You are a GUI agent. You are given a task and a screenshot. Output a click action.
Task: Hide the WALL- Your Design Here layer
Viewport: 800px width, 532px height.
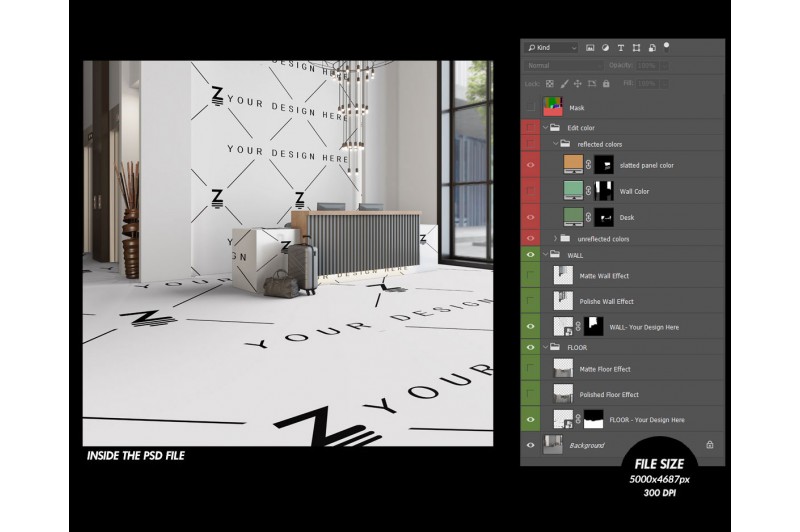click(x=531, y=326)
